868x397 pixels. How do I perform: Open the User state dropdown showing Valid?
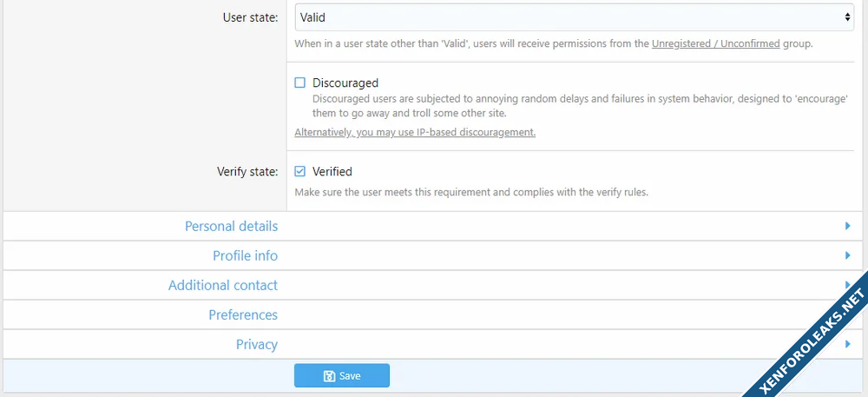[573, 17]
